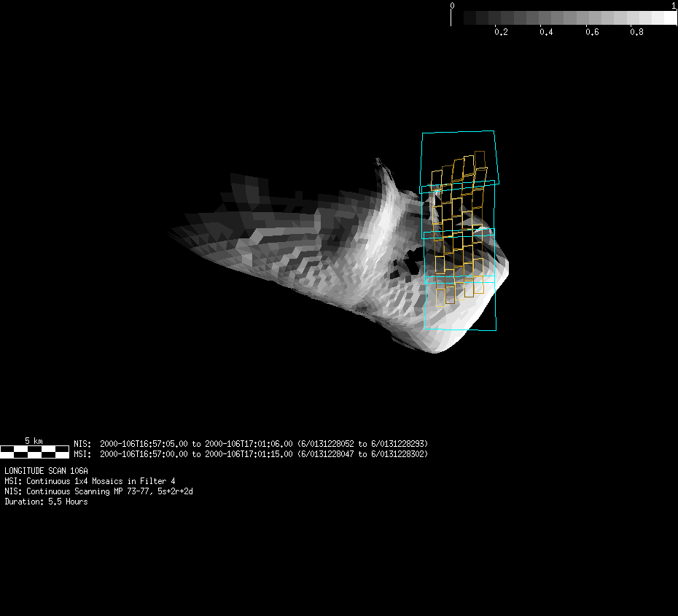Click the 0.4 legend label
678x616 pixels.
pyautogui.click(x=546, y=32)
